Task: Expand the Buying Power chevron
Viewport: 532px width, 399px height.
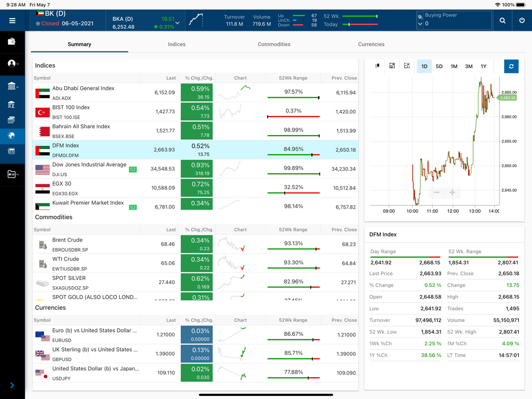Action: coord(420,24)
